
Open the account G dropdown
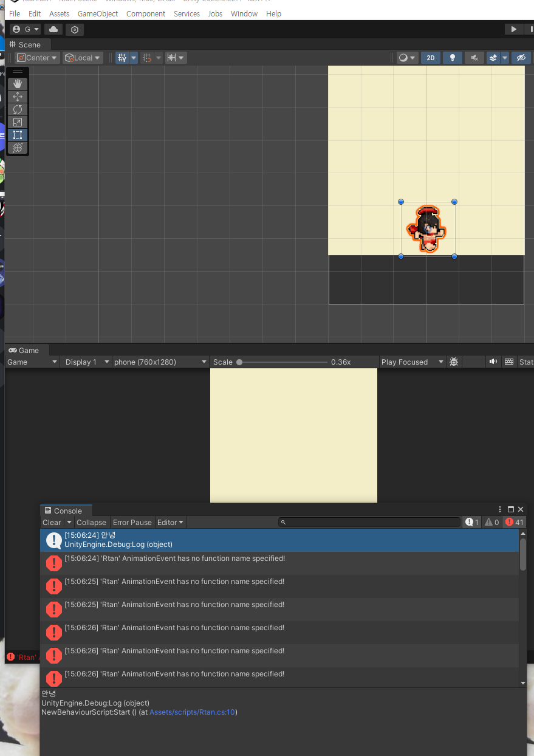[26, 29]
